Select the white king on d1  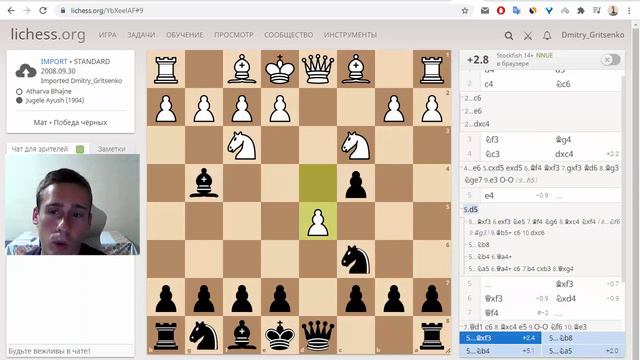coord(280,69)
